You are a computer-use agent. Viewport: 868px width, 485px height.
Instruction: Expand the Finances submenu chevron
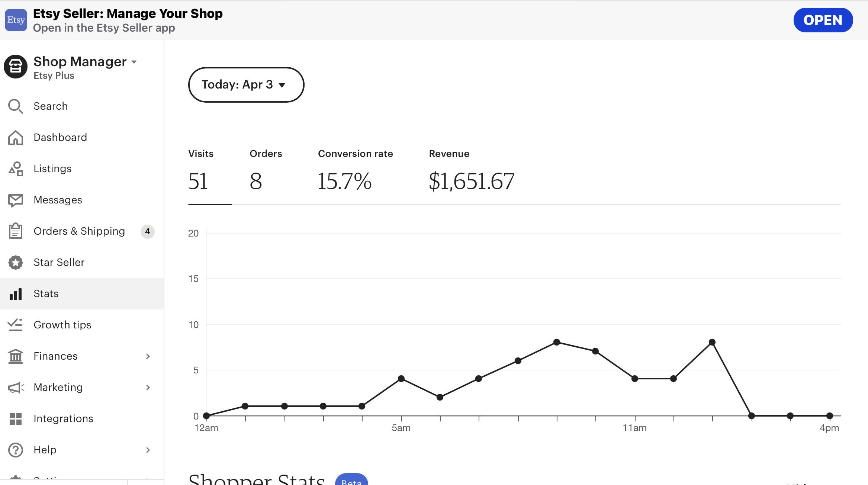point(148,356)
